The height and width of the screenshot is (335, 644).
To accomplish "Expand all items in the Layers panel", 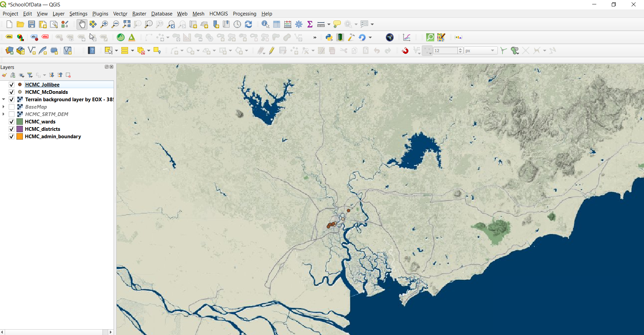I will pyautogui.click(x=51, y=75).
